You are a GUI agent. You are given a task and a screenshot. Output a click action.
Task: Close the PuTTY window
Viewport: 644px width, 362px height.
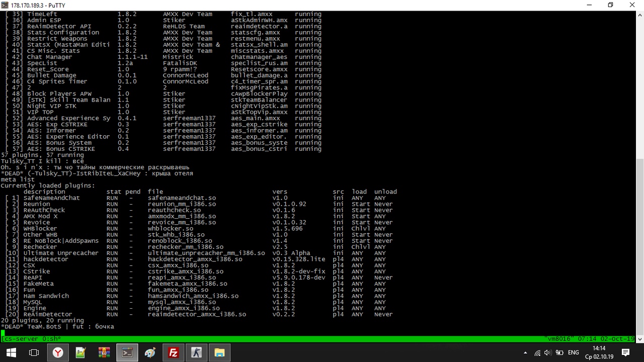coord(632,5)
